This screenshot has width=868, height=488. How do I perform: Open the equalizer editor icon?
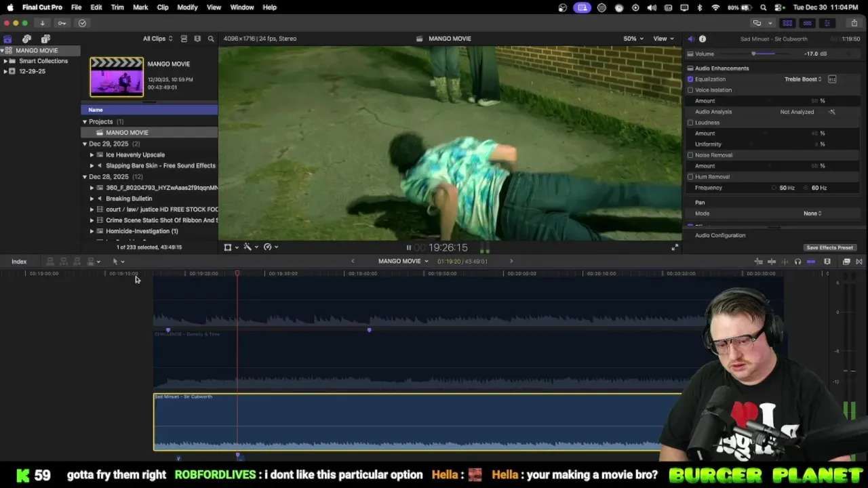tap(832, 79)
